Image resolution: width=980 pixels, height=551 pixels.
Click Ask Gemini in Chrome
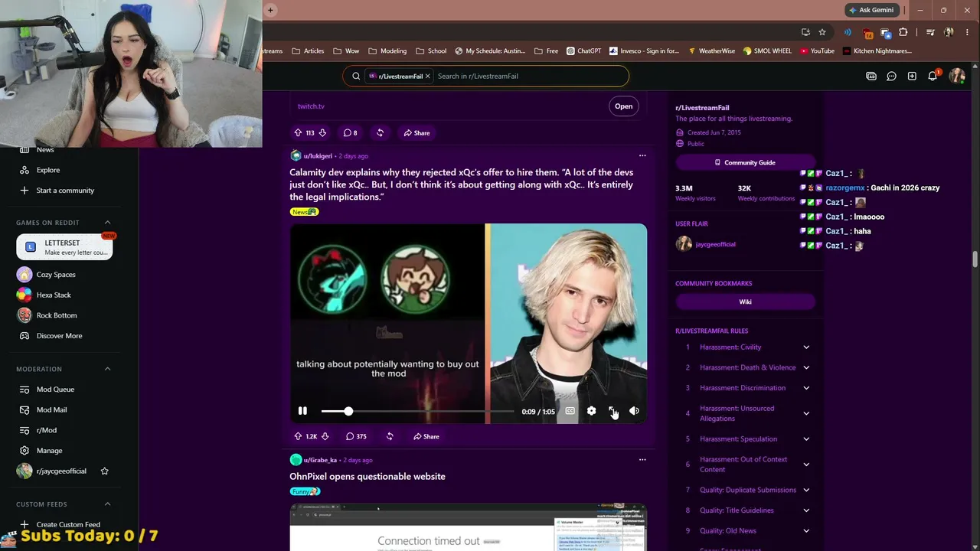click(871, 10)
